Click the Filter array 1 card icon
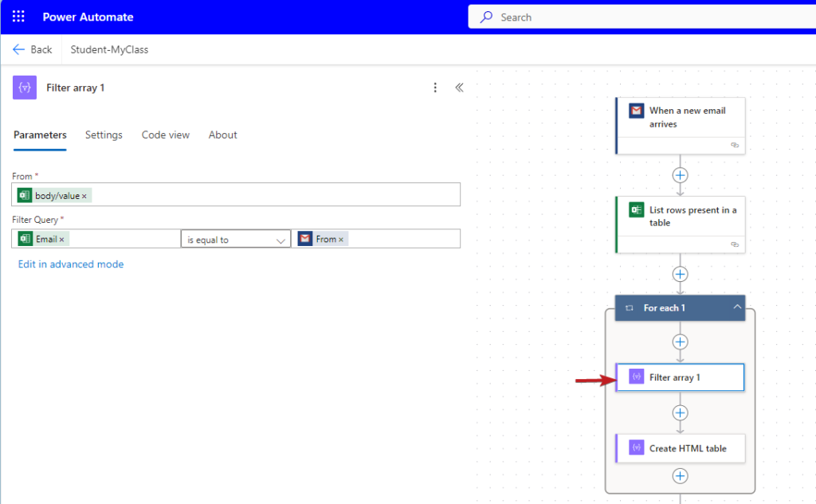This screenshot has height=504, width=816. (636, 377)
